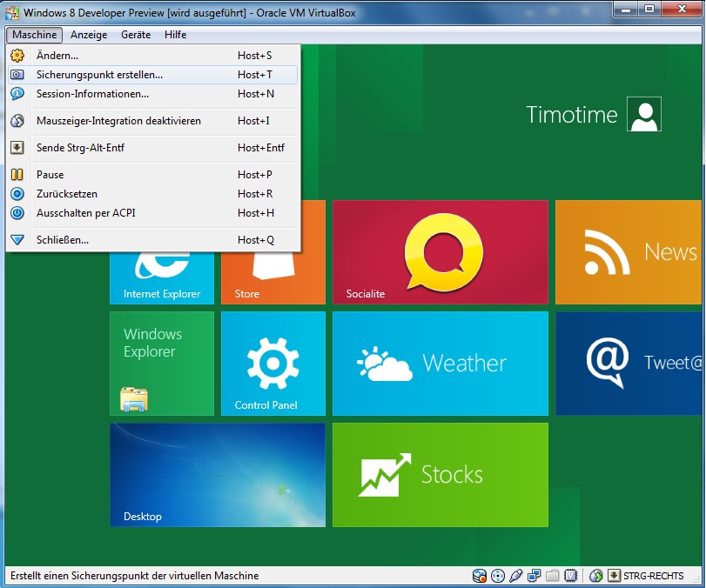Viewport: 706px width, 588px height.
Task: Click the hard disk activity status icon
Action: click(480, 576)
